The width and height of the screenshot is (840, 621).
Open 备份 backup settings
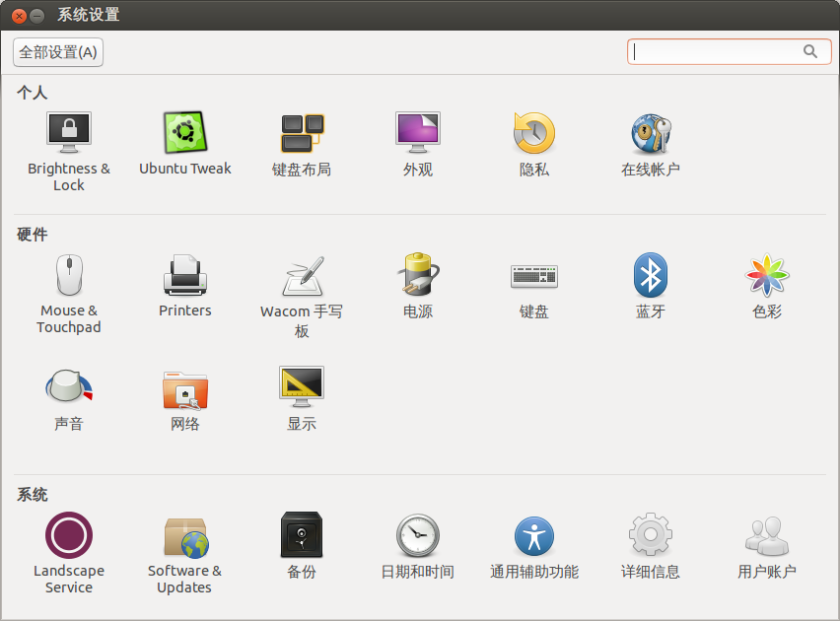tap(302, 546)
